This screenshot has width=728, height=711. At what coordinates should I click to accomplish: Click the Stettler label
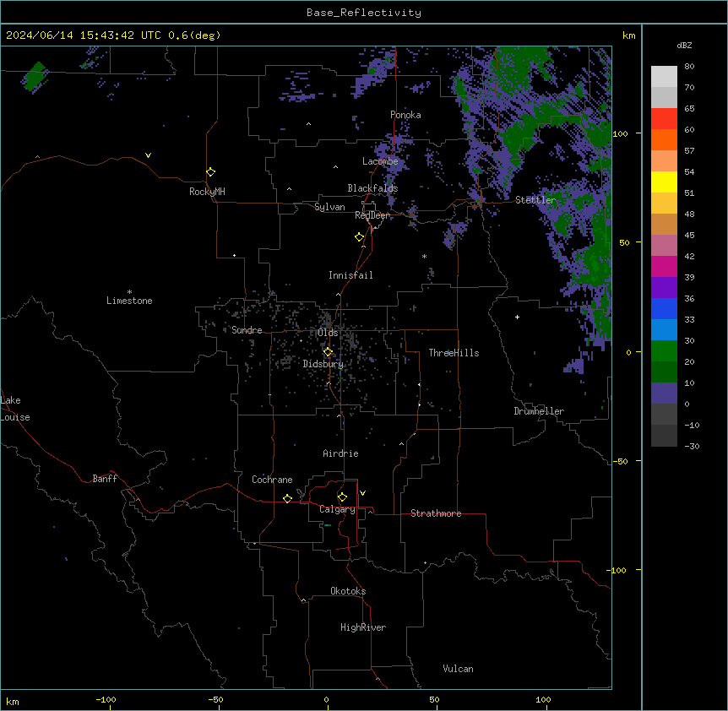pos(535,200)
